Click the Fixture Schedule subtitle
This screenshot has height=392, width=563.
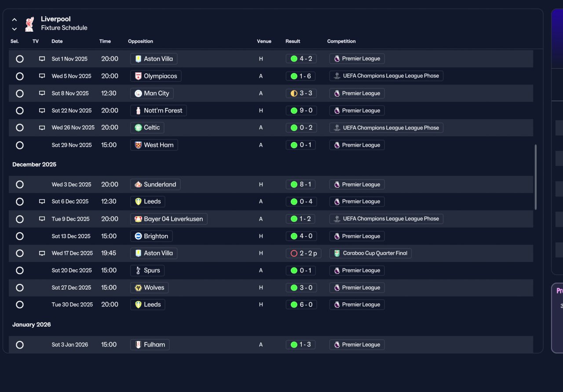64,28
